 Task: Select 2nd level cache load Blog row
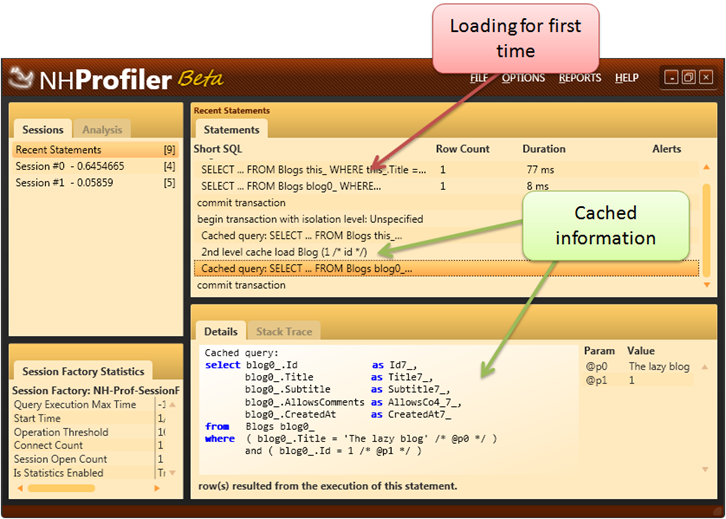tap(446, 252)
